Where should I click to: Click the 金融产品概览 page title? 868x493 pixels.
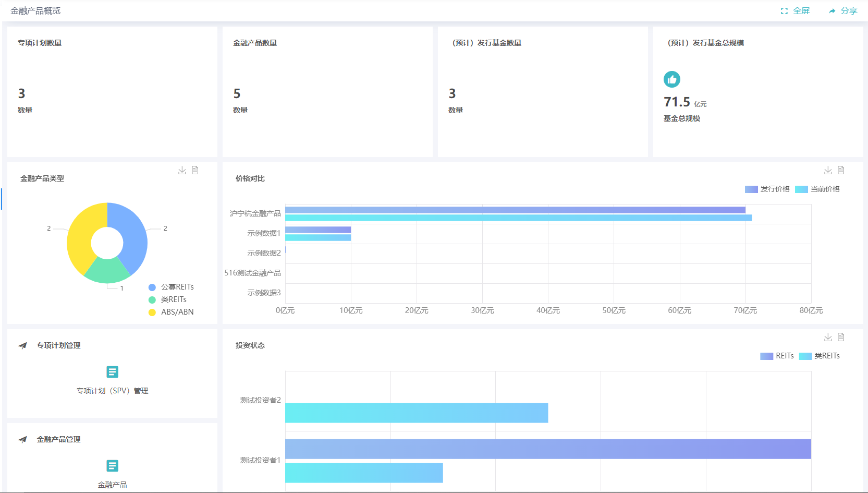[35, 11]
